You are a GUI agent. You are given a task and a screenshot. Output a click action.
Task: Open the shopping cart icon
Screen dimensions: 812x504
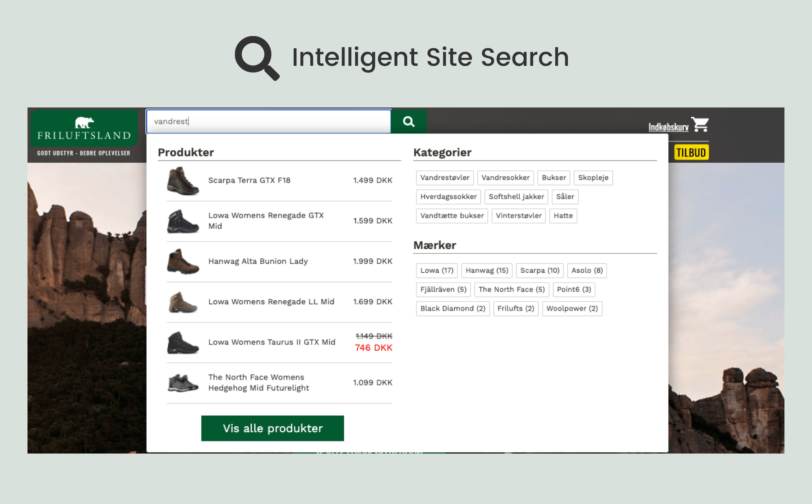tap(700, 125)
